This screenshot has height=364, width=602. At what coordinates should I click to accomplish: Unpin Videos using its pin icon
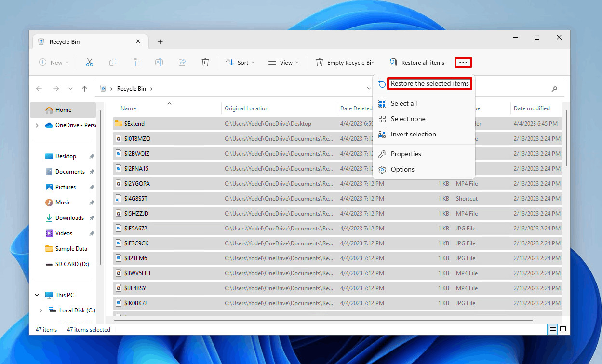coord(92,233)
